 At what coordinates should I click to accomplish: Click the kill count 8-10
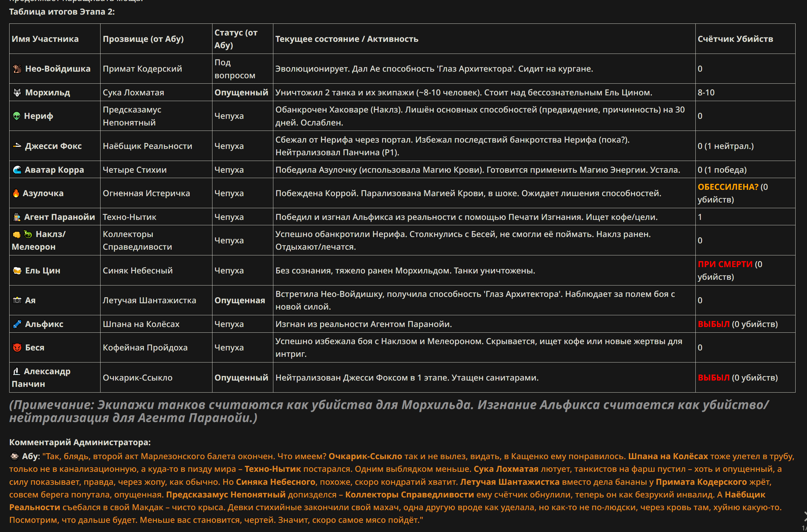(x=706, y=93)
